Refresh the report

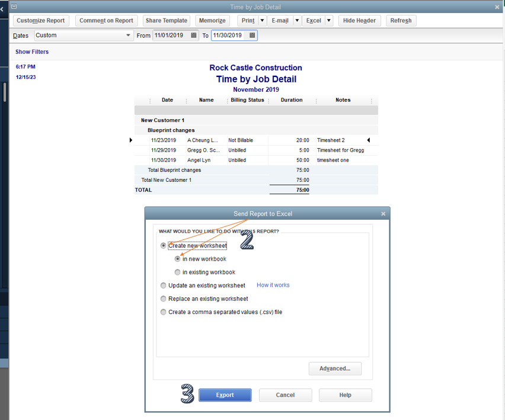pyautogui.click(x=401, y=21)
